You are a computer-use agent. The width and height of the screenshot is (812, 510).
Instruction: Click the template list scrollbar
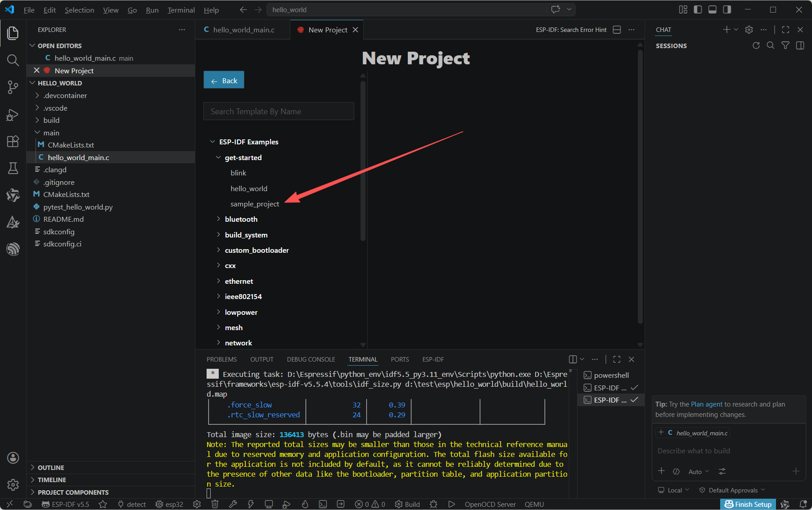(363, 161)
